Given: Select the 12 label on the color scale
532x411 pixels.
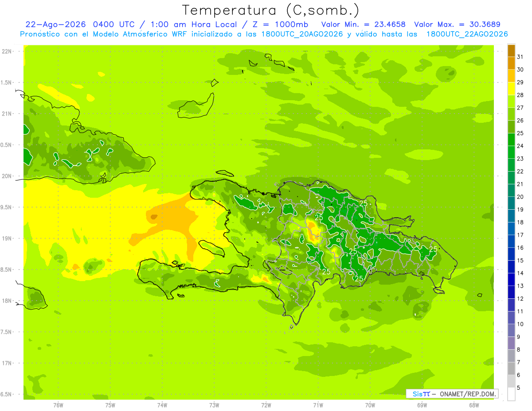Looking at the screenshot, I should click(520, 299).
